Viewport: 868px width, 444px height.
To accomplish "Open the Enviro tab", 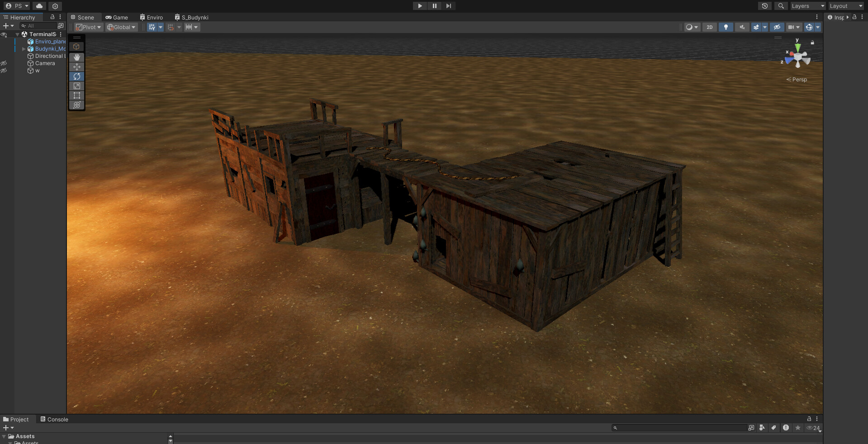I will (152, 17).
